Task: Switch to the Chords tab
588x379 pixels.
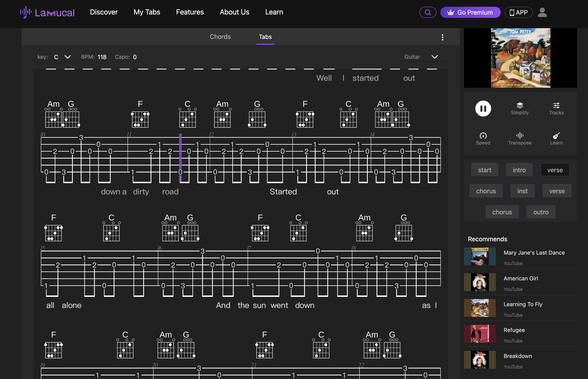Action: click(x=220, y=37)
